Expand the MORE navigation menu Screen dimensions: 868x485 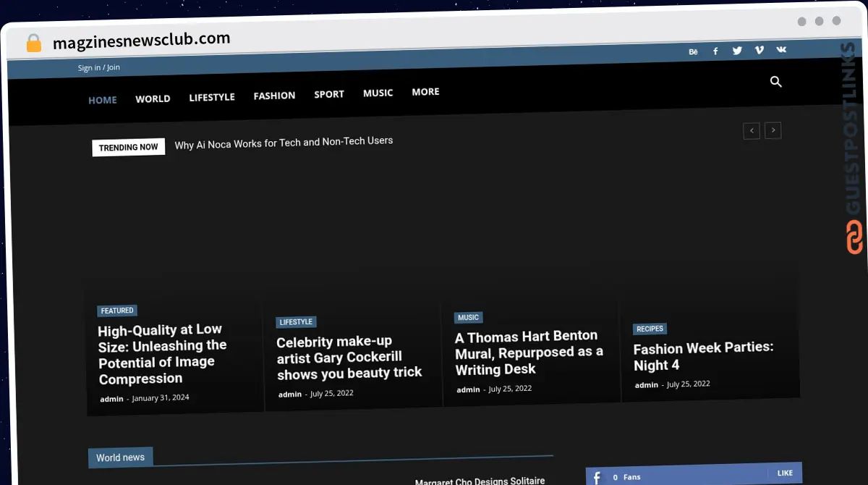point(425,92)
